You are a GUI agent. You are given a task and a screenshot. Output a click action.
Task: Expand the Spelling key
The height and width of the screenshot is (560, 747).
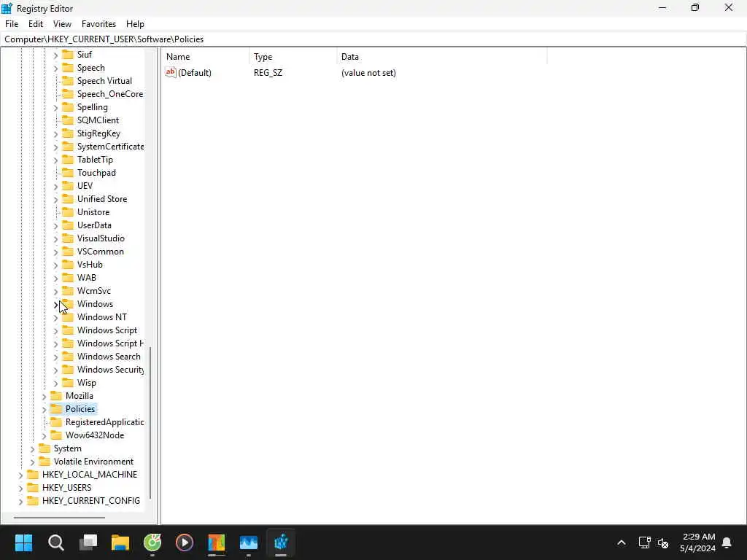point(55,108)
